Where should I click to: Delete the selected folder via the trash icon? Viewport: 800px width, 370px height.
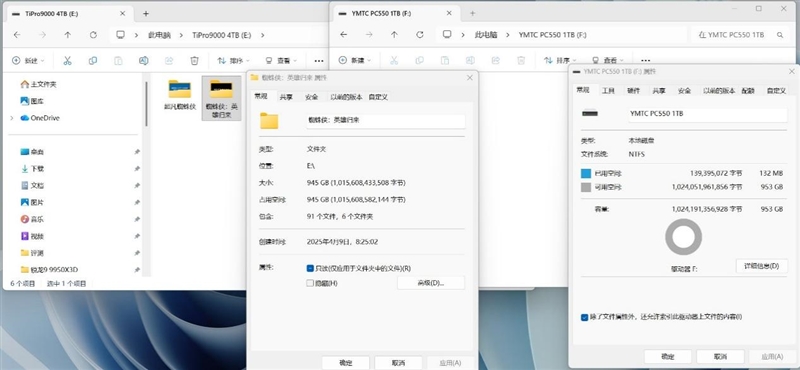click(194, 61)
